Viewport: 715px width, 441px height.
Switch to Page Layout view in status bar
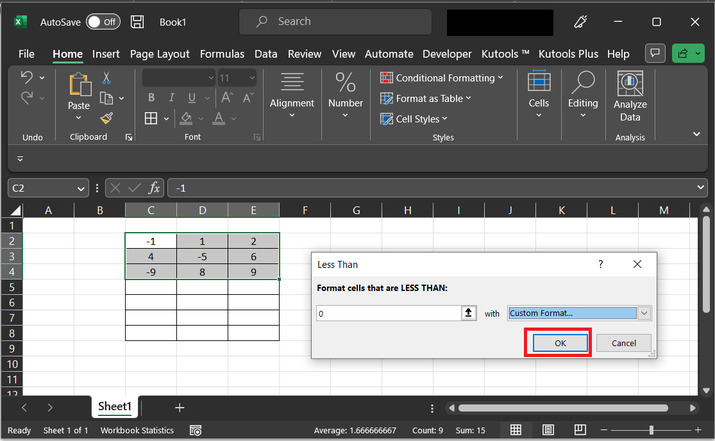(x=548, y=430)
